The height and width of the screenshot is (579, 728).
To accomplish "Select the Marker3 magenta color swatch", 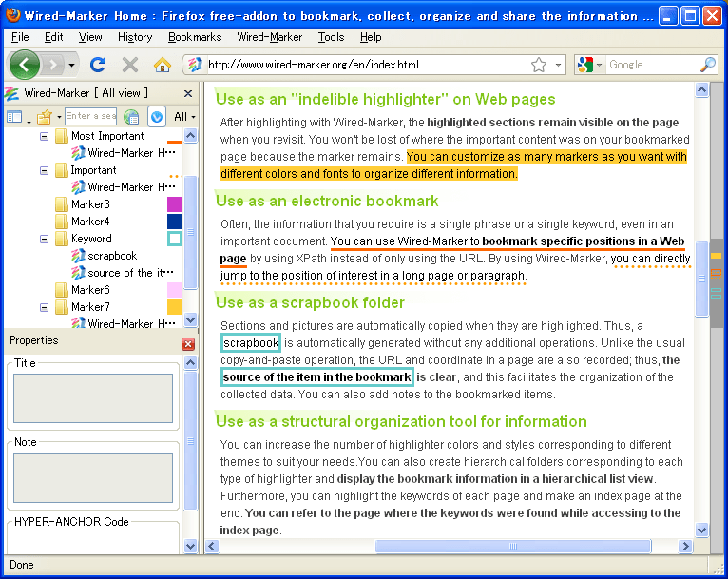I will point(175,204).
